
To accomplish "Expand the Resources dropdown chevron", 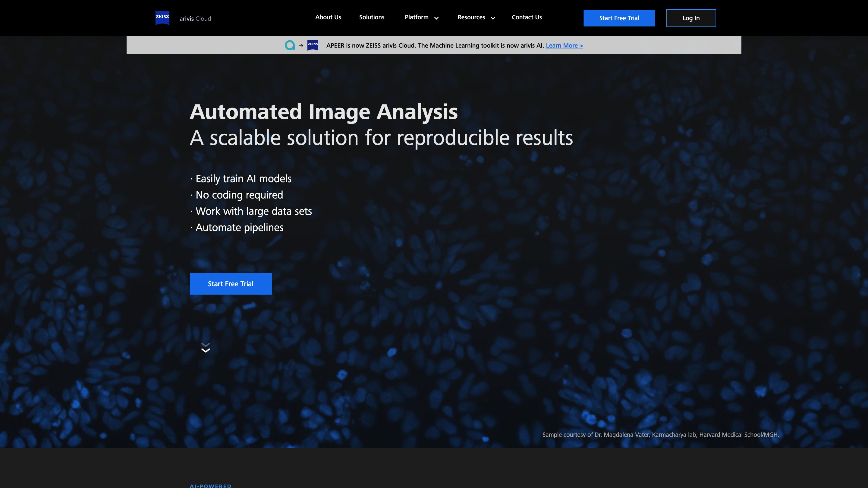I will pos(493,18).
